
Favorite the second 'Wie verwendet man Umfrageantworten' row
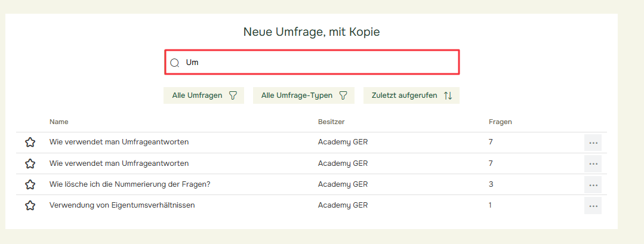(x=30, y=163)
